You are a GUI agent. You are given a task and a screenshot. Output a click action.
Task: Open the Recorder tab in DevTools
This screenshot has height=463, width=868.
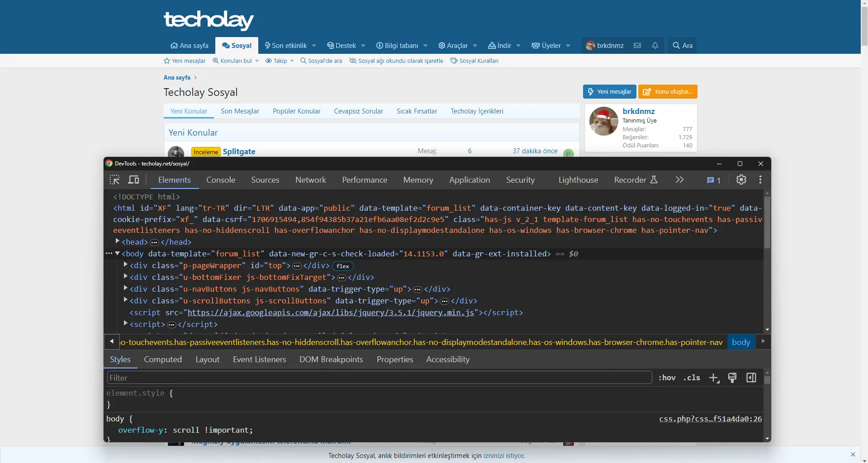click(636, 180)
